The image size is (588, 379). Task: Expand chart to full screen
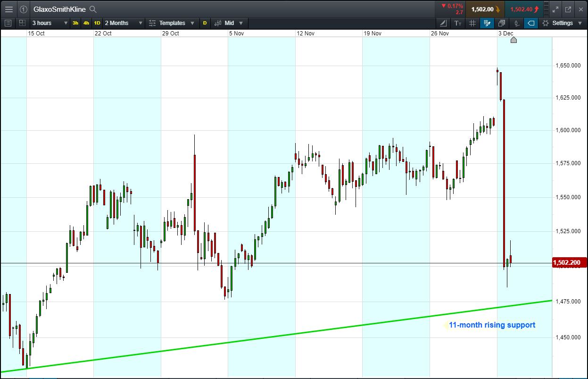point(555,9)
